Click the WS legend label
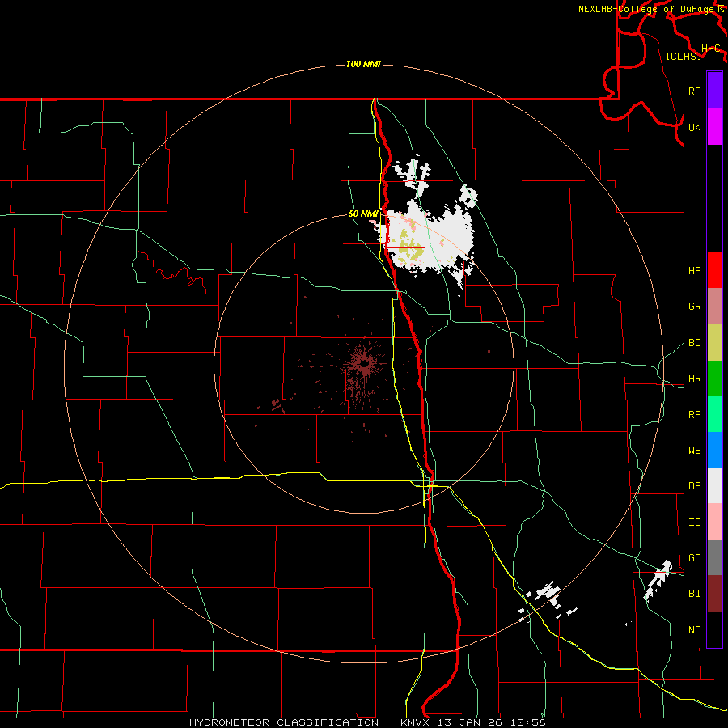 [694, 451]
